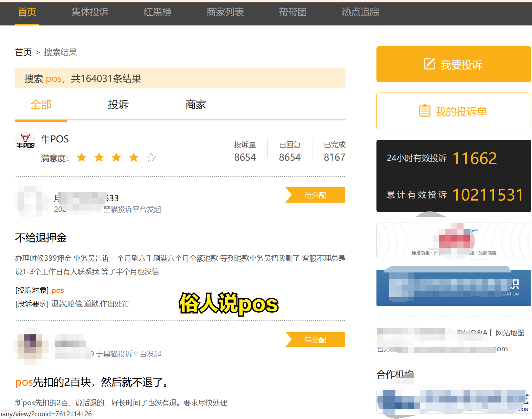The image size is (532, 419).
Task: Click the clipboard icon on 我的投诉单
Action: click(425, 110)
